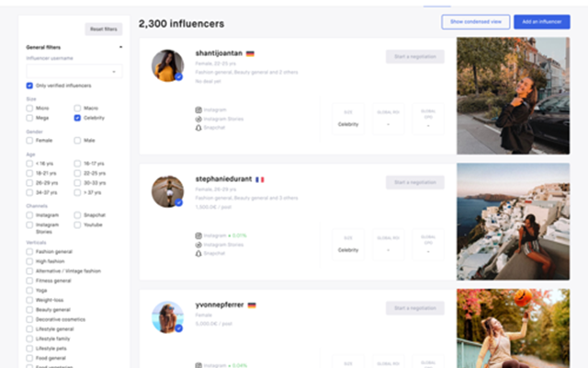Viewport: 588px width, 368px height.
Task: Click verified badge on shantijoantan avatar
Action: coord(179,76)
